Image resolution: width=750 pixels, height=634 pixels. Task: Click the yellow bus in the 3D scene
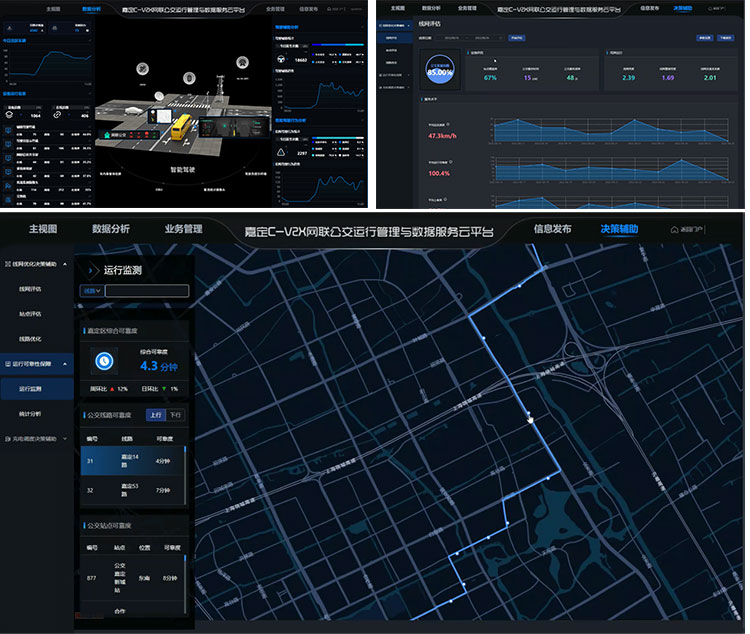coord(181,125)
